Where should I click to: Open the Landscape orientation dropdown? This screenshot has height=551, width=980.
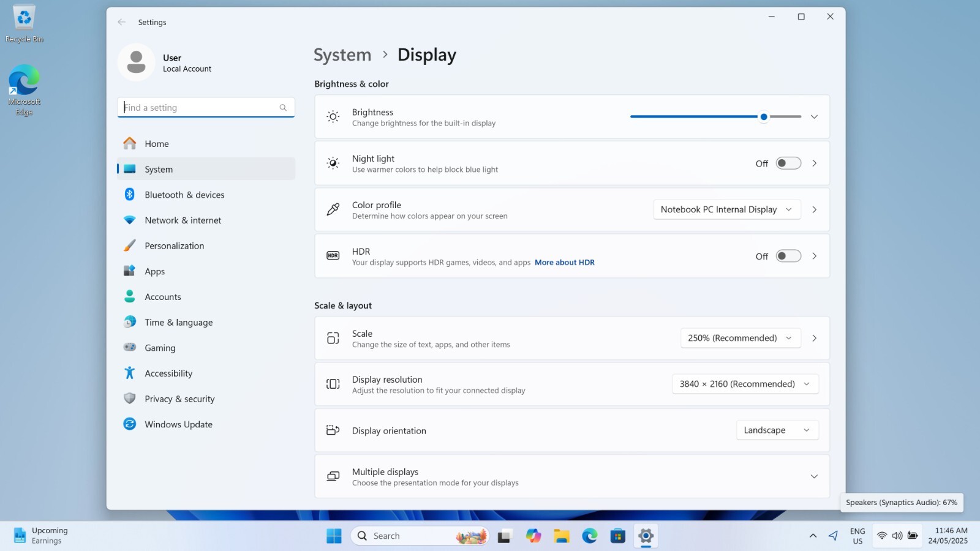[x=777, y=430]
